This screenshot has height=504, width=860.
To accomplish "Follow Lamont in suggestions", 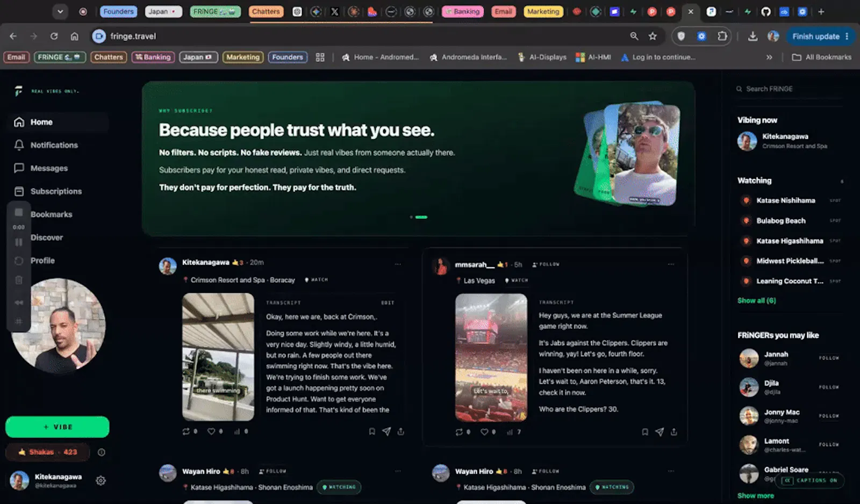I will pyautogui.click(x=829, y=444).
